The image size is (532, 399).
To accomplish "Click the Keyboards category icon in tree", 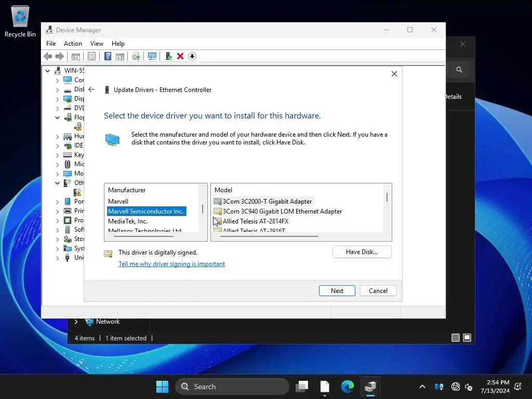I will tap(68, 155).
